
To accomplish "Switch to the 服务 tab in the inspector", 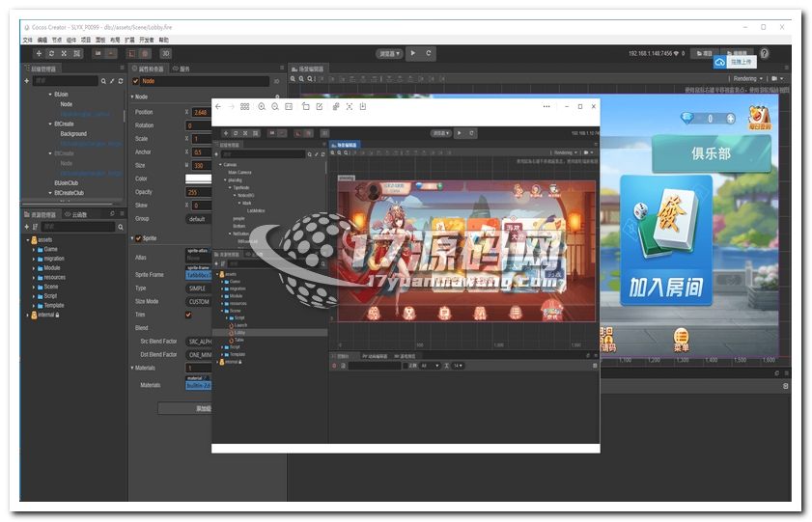I will click(x=182, y=69).
